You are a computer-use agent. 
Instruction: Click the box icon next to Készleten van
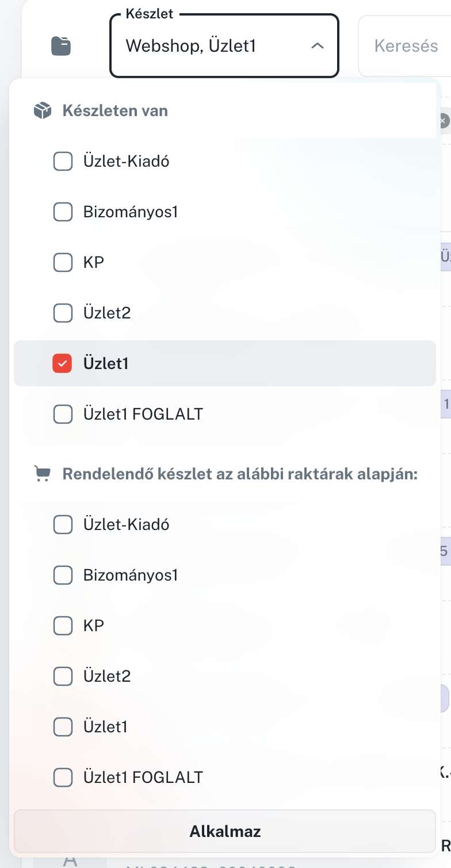pyautogui.click(x=43, y=110)
